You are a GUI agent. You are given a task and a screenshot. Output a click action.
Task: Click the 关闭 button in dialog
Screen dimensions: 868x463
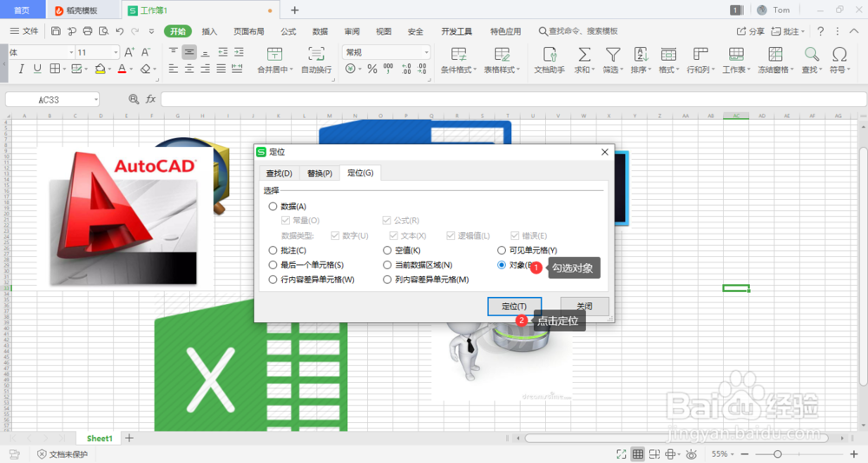584,307
